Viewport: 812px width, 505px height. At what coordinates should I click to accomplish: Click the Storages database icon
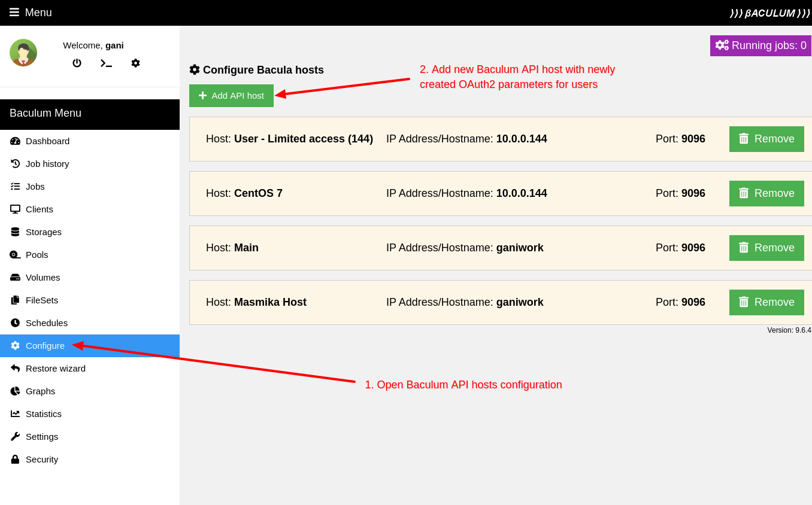(x=15, y=232)
